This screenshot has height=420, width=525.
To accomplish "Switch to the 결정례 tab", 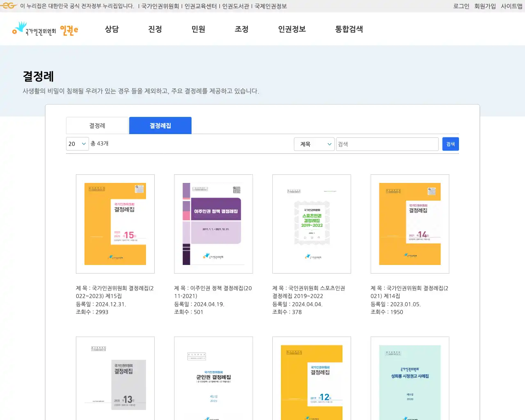I will click(x=97, y=126).
